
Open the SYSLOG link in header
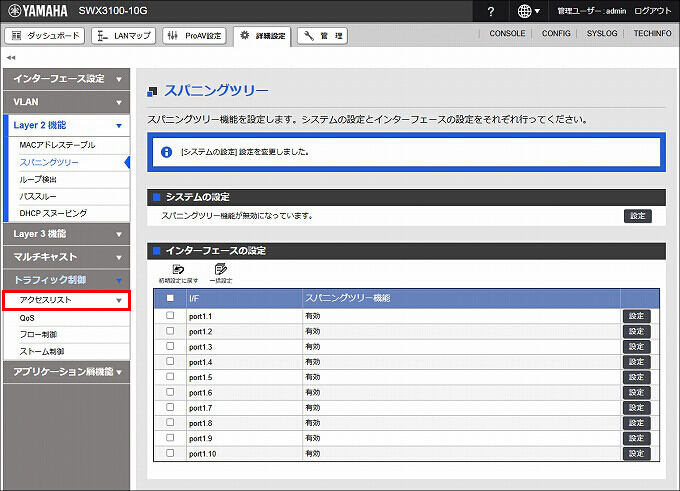[602, 33]
